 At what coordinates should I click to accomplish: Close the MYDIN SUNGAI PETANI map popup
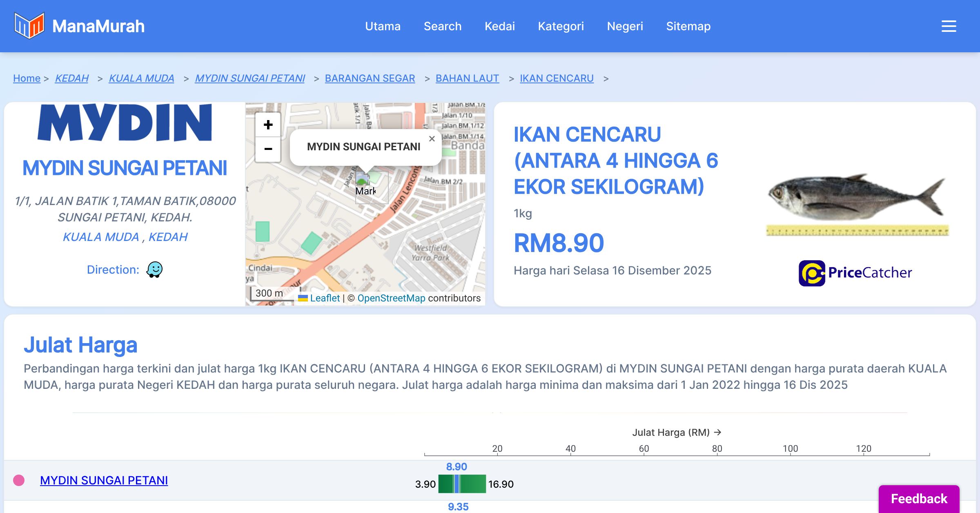pos(432,139)
